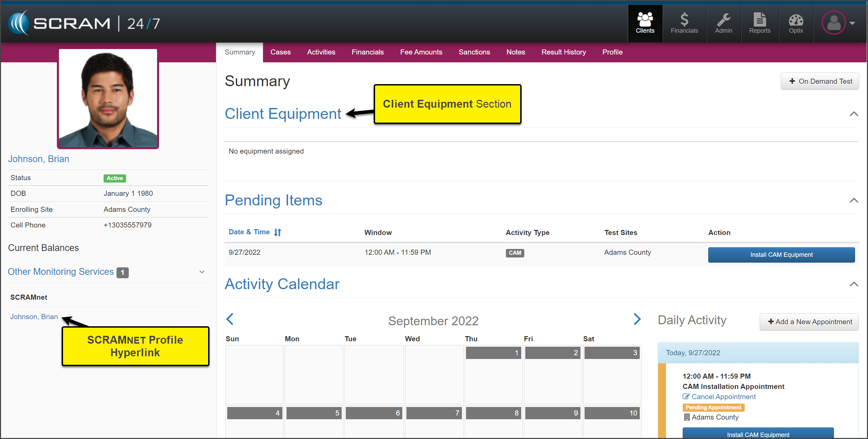Collapse the Client Equipment section

point(853,114)
